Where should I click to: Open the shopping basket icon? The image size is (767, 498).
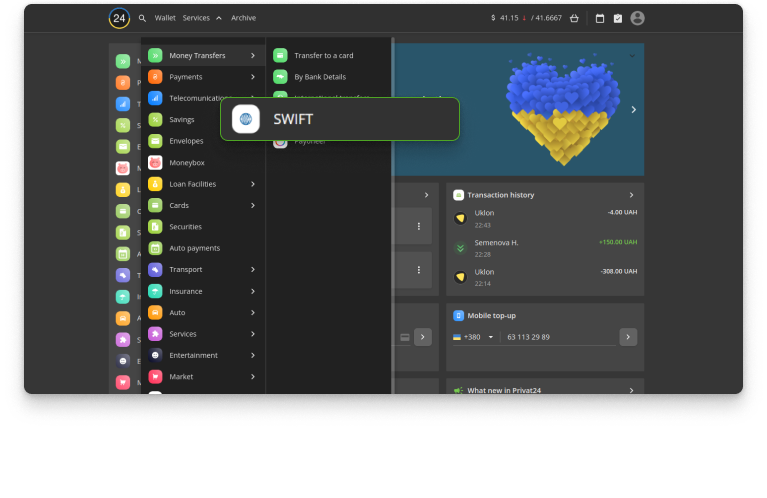tap(574, 18)
